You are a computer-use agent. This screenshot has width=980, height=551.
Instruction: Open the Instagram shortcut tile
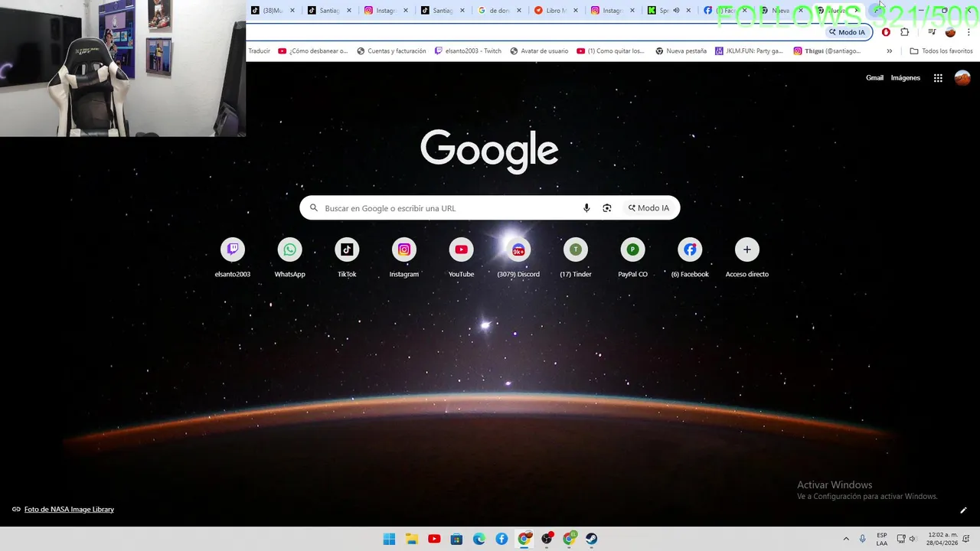404,257
